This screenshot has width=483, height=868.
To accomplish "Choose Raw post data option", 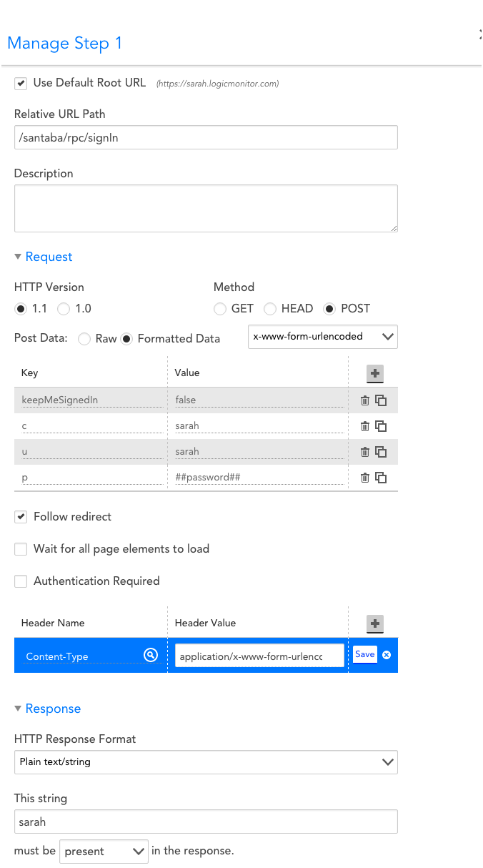I will [x=84, y=339].
